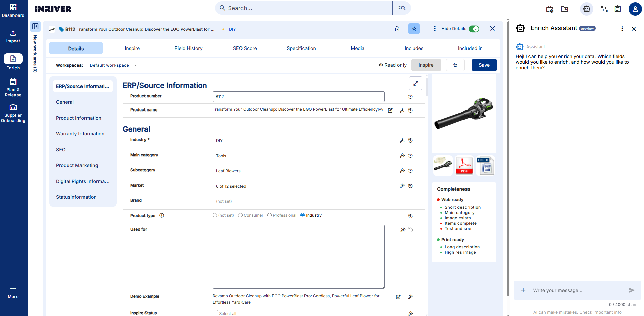Screen dimensions: 644x316
Task: Switch to the Field History tab
Action: pos(189,48)
